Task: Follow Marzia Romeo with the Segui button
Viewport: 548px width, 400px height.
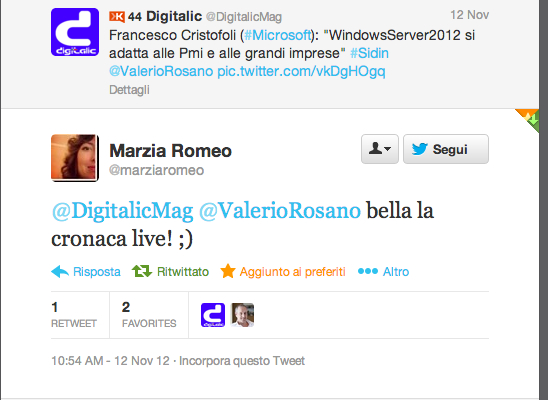Action: [x=446, y=149]
